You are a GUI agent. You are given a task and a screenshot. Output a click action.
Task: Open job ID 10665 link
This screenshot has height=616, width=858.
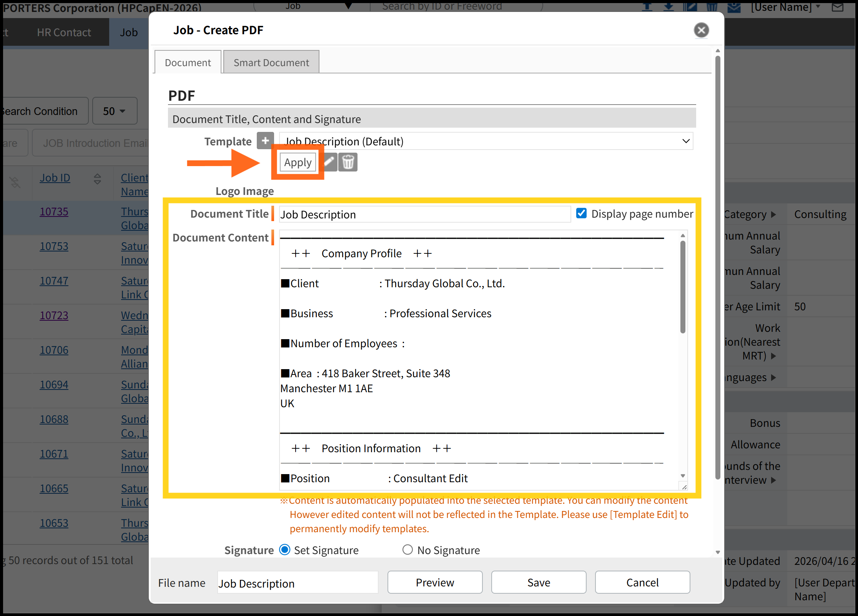(54, 488)
